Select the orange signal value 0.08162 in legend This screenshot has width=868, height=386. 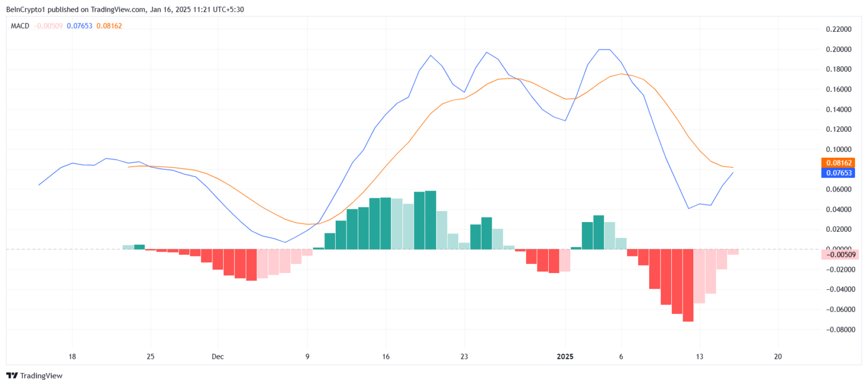[x=110, y=25]
